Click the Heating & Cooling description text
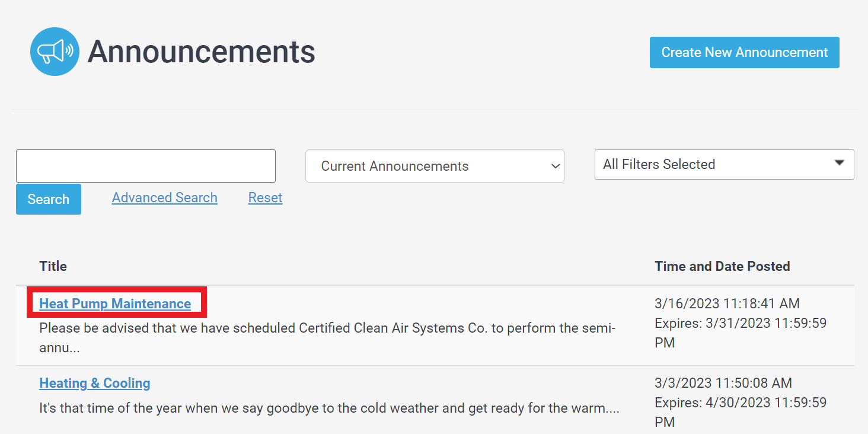868x434 pixels. 330,409
